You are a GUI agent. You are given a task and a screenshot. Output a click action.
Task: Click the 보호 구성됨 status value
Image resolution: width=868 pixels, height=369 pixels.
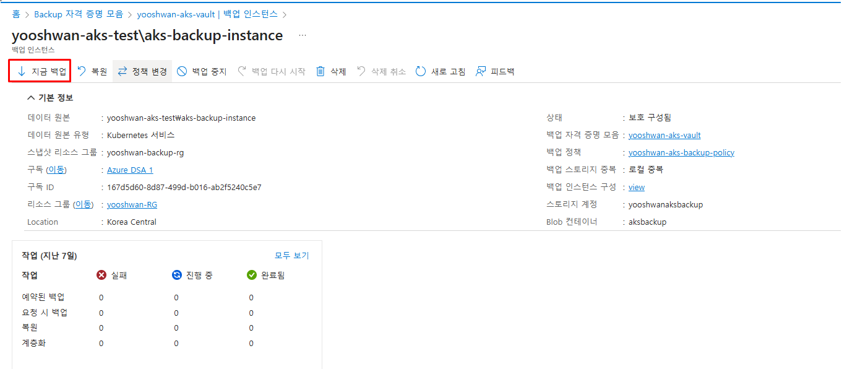650,118
